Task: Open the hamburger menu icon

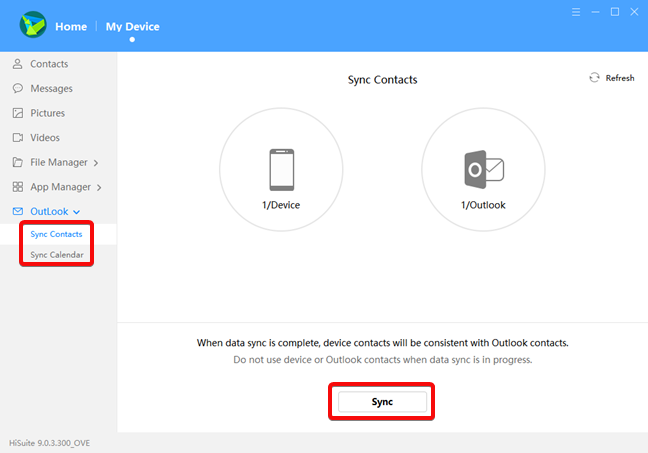Action: 576,12
